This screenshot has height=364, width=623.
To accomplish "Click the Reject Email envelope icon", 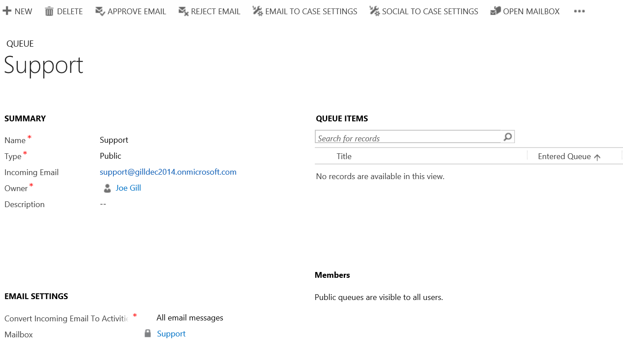I will pos(181,10).
